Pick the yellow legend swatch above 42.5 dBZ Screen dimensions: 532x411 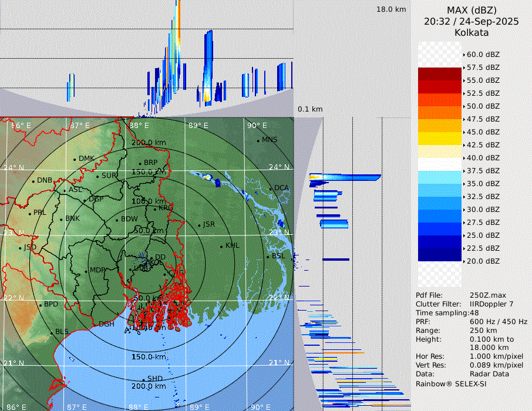(x=440, y=139)
